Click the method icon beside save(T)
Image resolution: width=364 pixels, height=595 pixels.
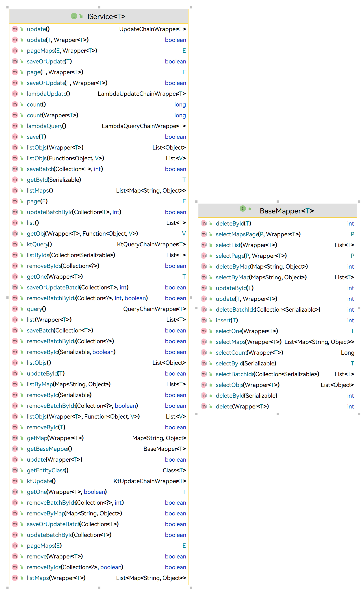15,137
